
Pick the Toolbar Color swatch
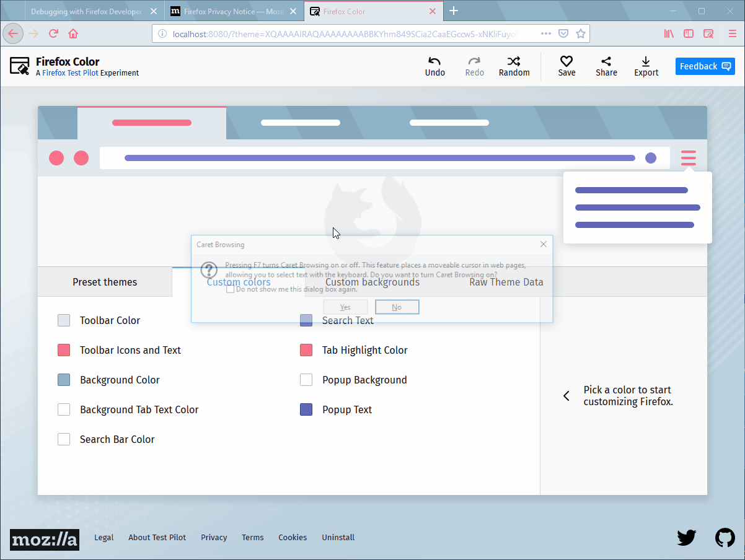pyautogui.click(x=64, y=320)
